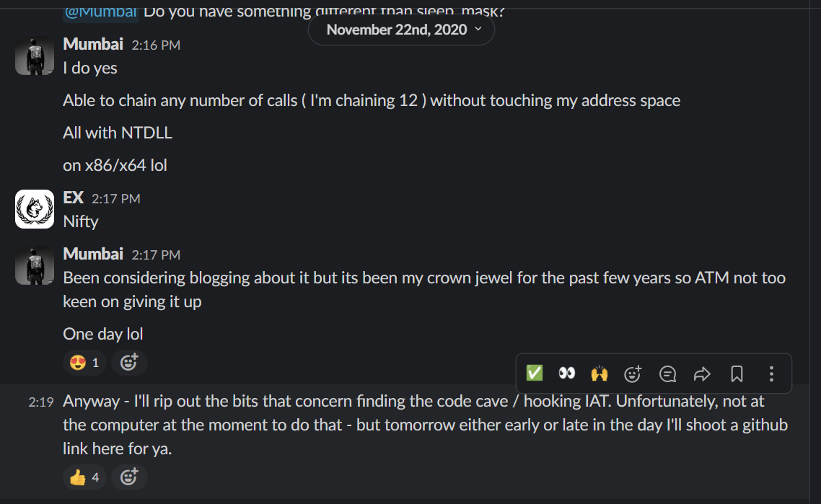
Task: React with the green check mark emoji
Action: pyautogui.click(x=535, y=373)
